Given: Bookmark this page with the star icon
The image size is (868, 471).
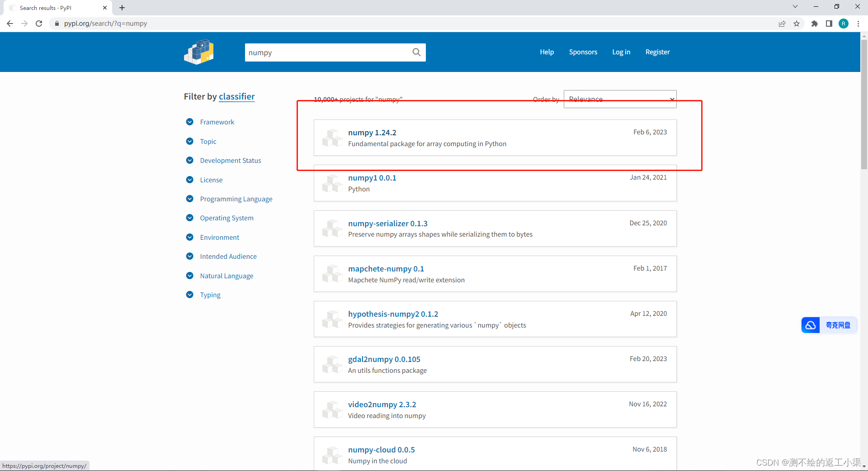Looking at the screenshot, I should point(797,24).
